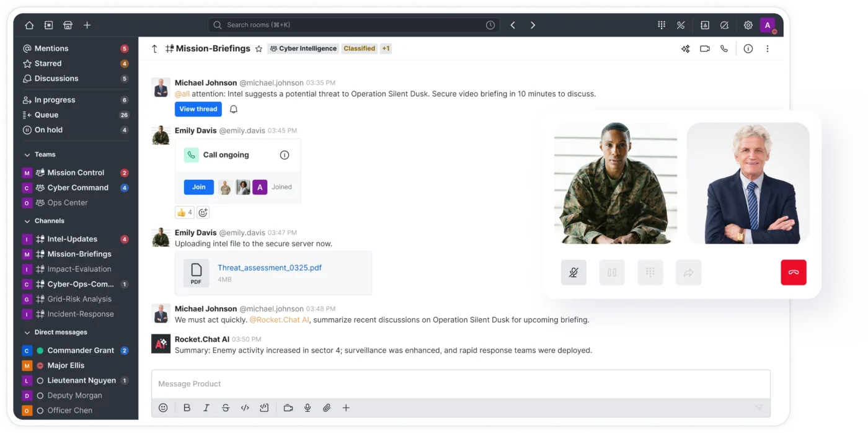Add a reaction with the emoji plus icon
This screenshot has width=868, height=433.
(x=203, y=212)
